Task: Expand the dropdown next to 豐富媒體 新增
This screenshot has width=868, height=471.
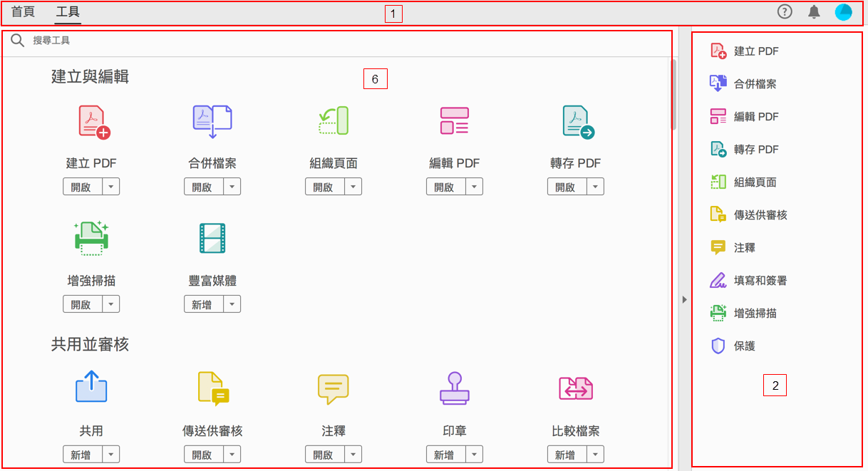Action: coord(232,304)
